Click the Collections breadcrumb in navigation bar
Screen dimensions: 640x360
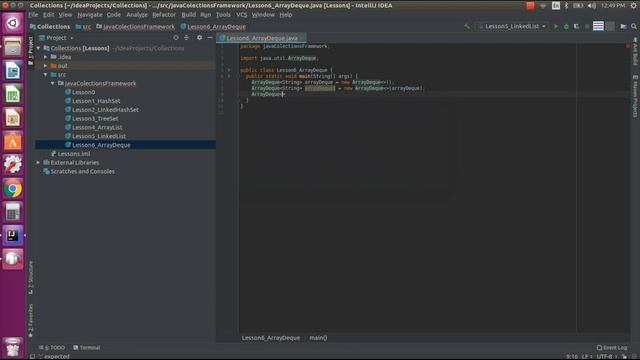pyautogui.click(x=50, y=27)
